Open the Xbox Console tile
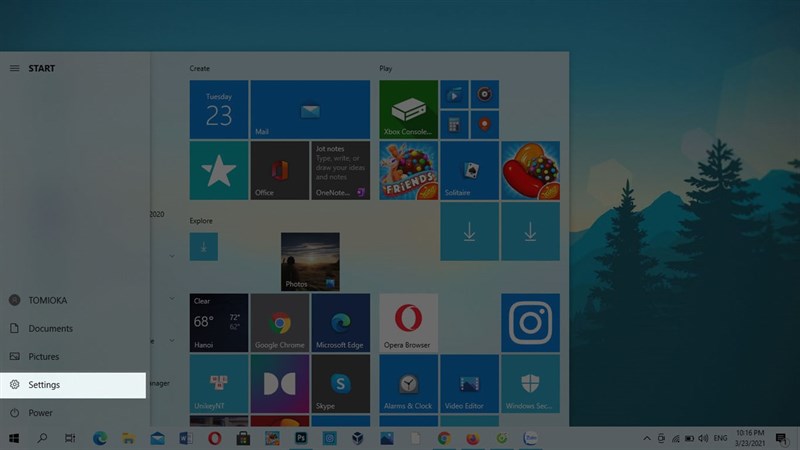This screenshot has width=800, height=450. point(409,110)
